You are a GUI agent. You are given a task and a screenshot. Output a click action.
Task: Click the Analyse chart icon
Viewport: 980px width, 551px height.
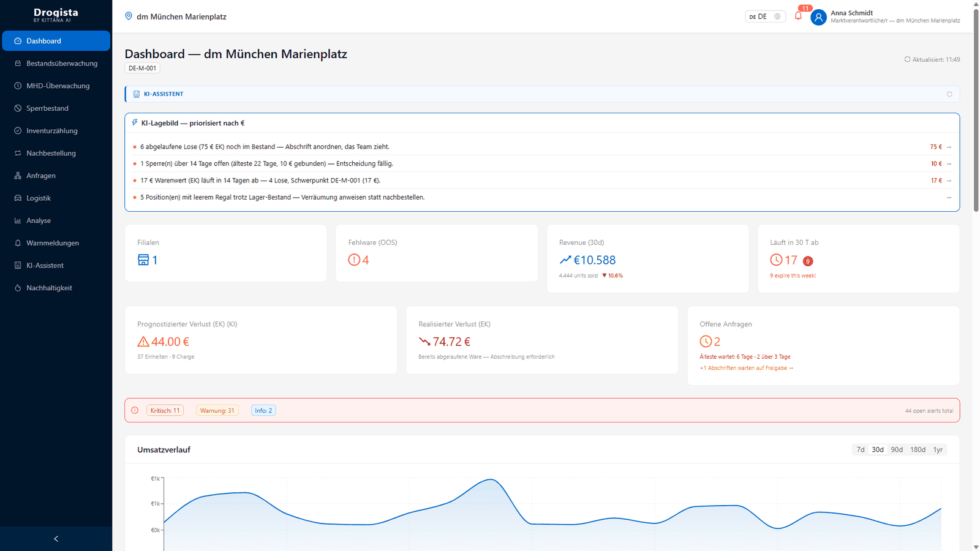18,220
